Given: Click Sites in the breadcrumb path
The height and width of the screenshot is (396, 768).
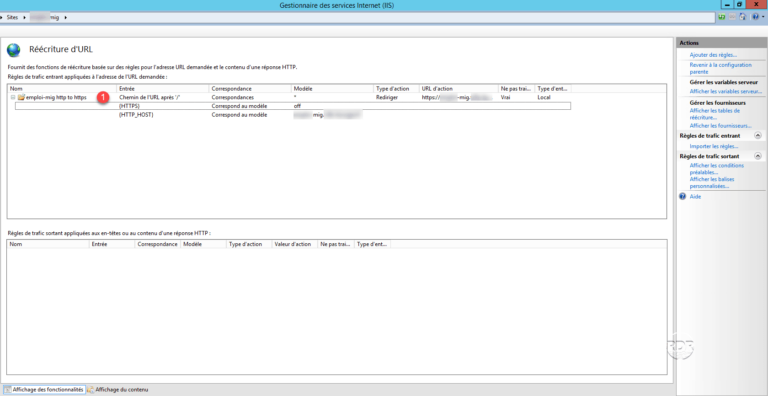Looking at the screenshot, I should tap(12, 17).
